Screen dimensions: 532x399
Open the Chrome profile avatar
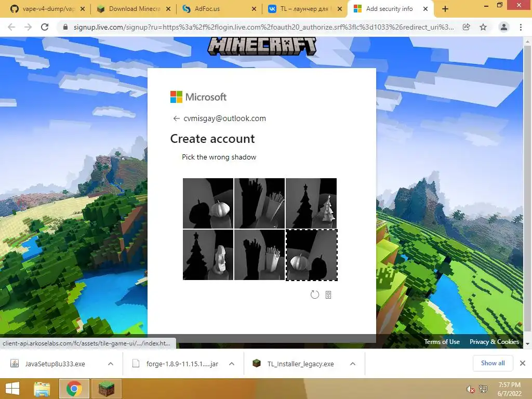click(x=504, y=27)
